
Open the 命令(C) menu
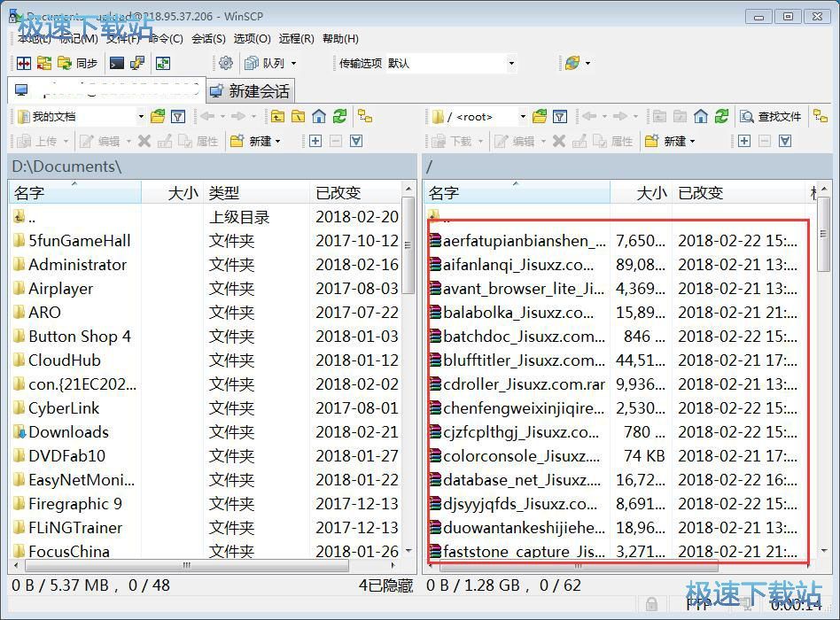(x=166, y=39)
